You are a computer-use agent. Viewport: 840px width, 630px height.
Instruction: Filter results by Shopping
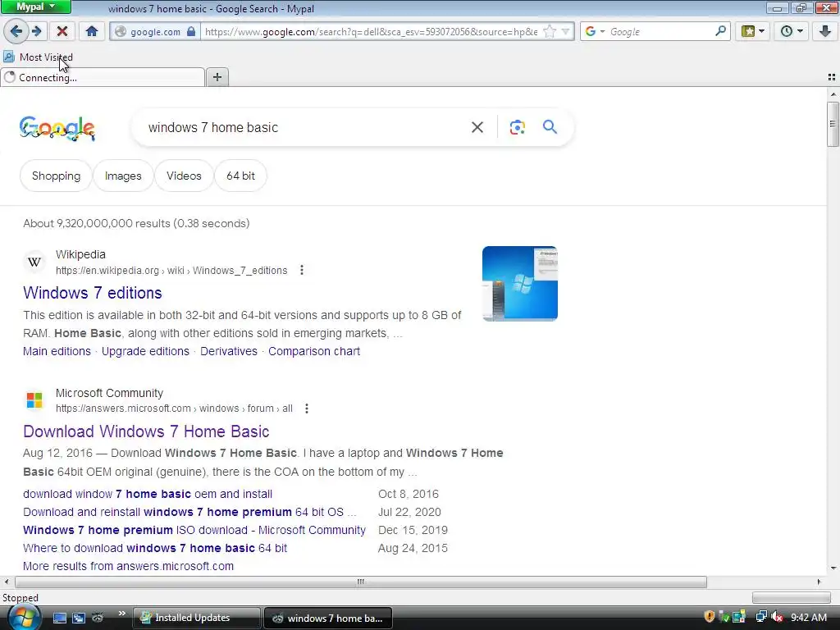(56, 176)
